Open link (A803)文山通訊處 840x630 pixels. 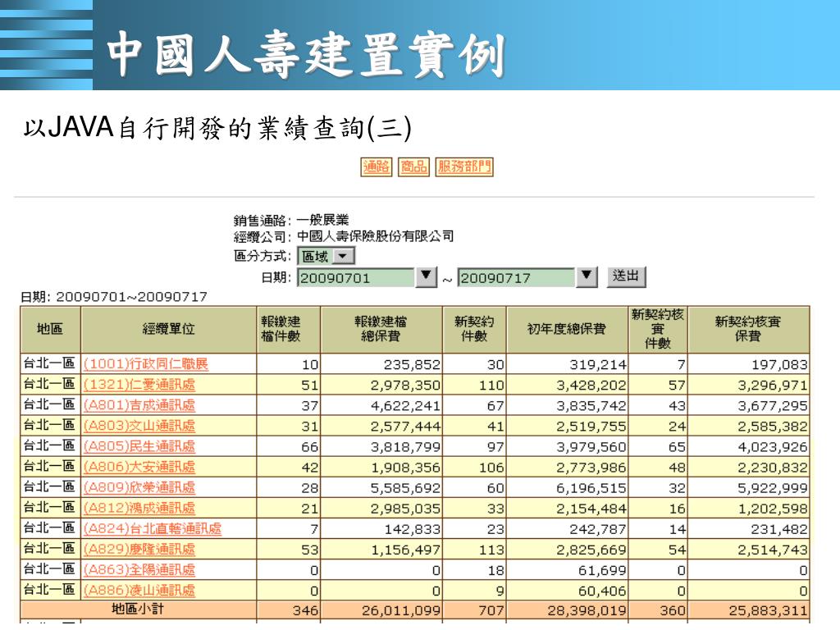coord(139,426)
